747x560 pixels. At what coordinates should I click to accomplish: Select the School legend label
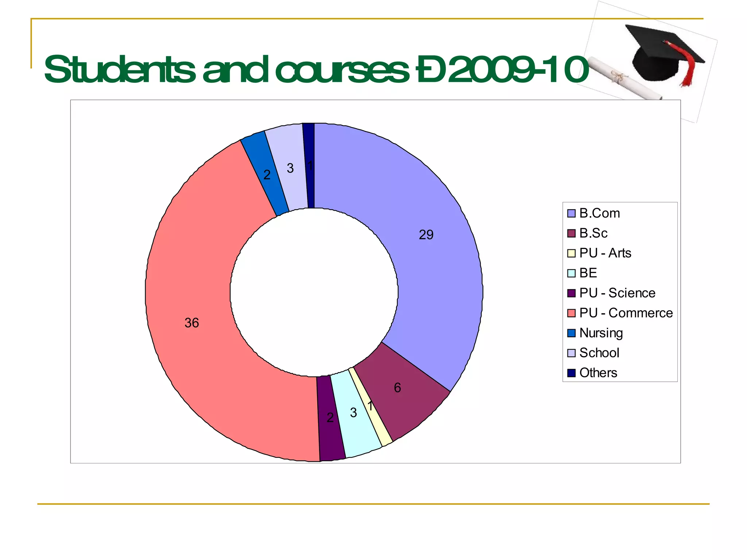(599, 353)
